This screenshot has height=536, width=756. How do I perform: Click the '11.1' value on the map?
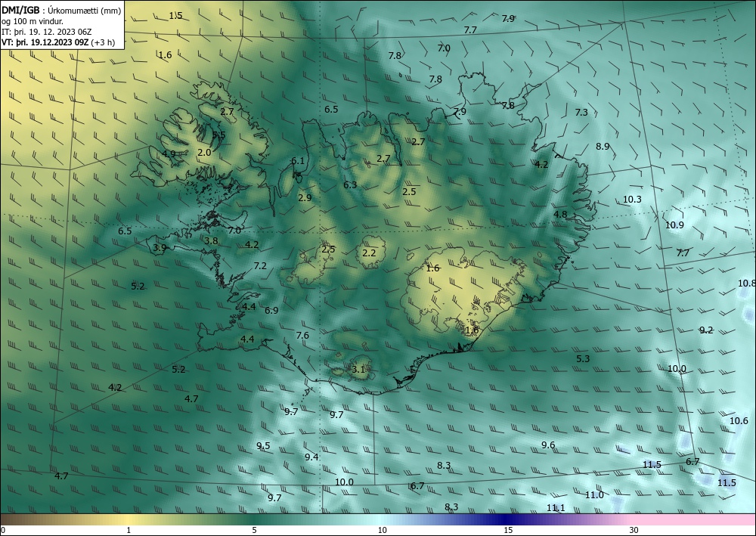[x=556, y=507]
